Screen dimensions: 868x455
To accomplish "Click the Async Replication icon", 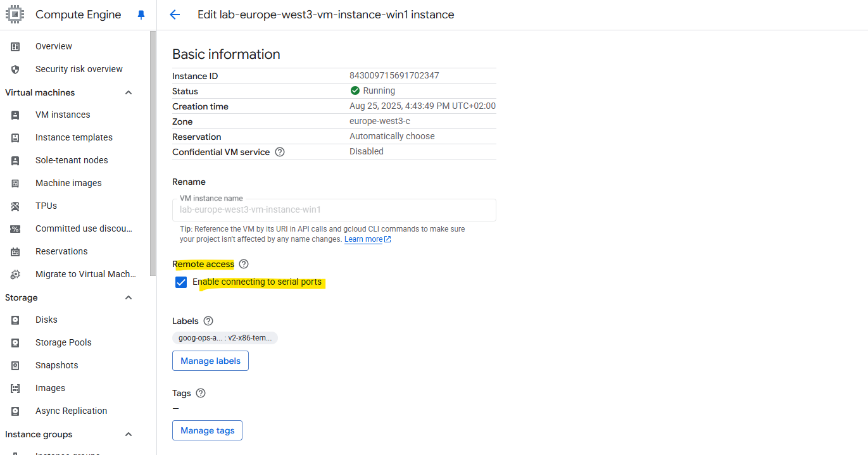I will (x=15, y=411).
